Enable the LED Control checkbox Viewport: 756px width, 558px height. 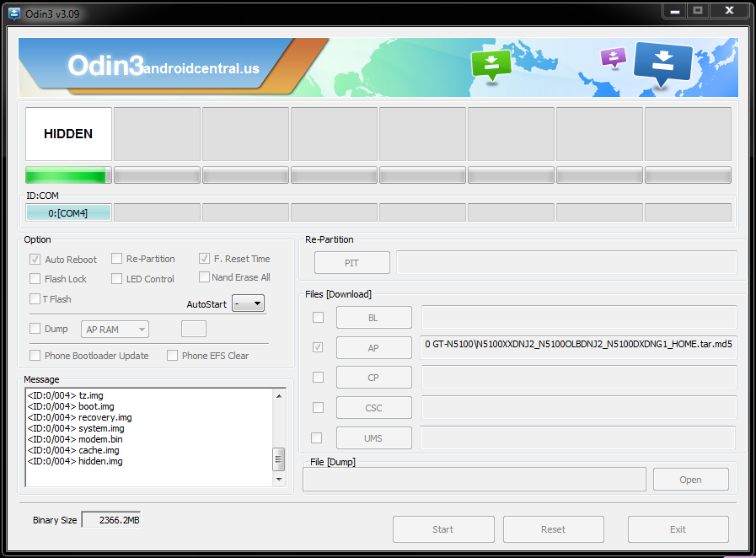point(116,279)
